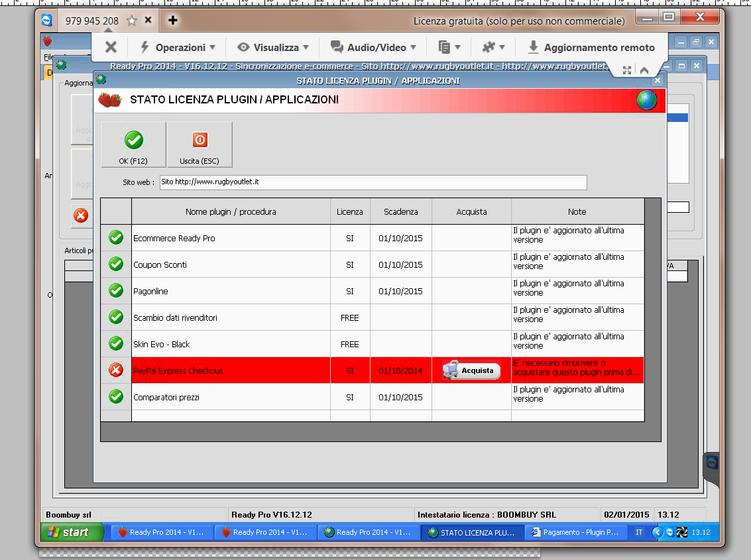751x560 pixels.
Task: Click the 02/01/2015 date in status bar
Action: tap(626, 514)
